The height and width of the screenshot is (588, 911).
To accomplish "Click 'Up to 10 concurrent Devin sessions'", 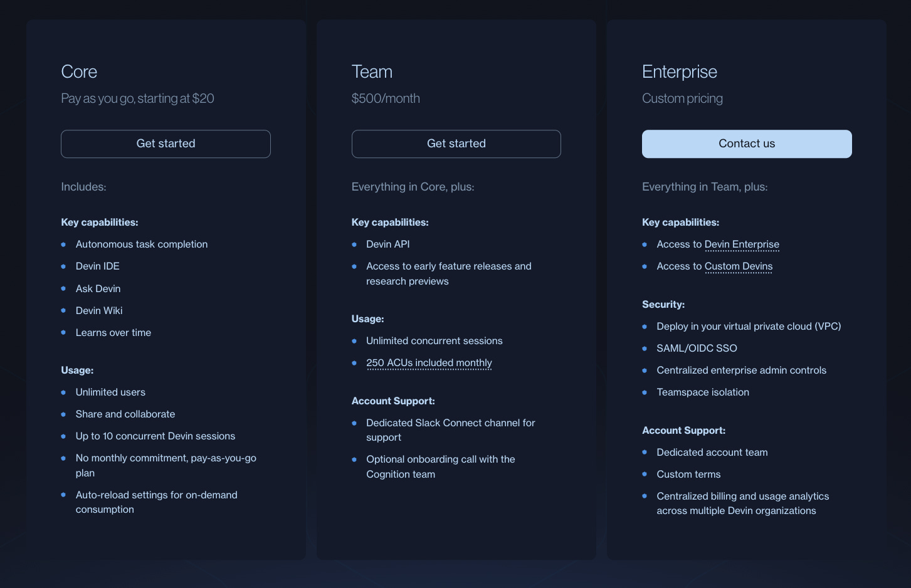I will pos(155,436).
